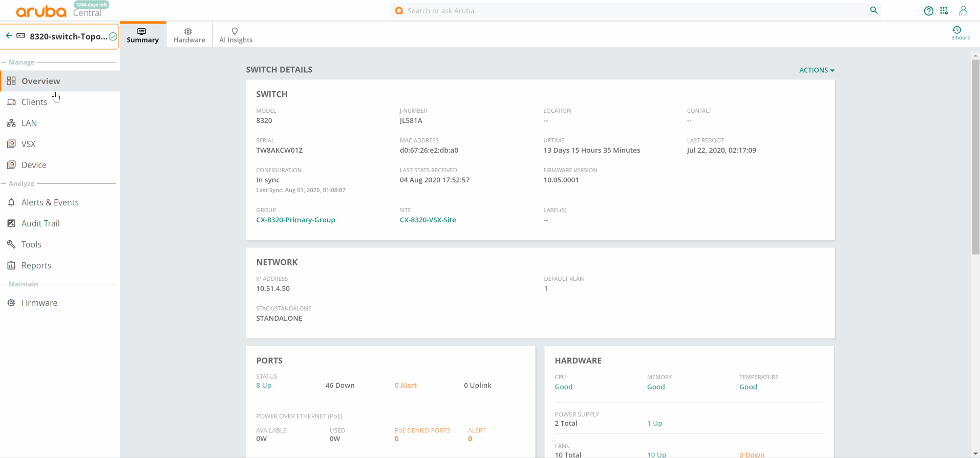This screenshot has width=980, height=458.
Task: Open the CX-8320-Primary-Group link
Action: click(295, 220)
